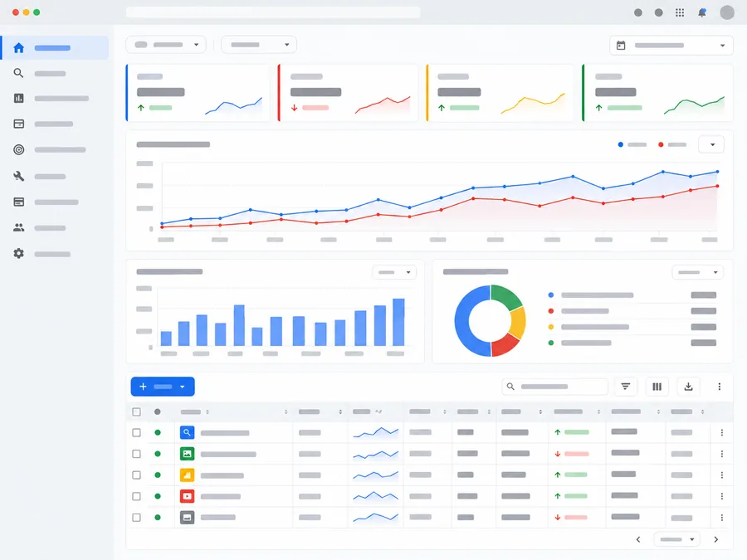This screenshot has height=560, width=747.
Task: Open the dropdown on the donut chart card
Action: [x=697, y=272]
